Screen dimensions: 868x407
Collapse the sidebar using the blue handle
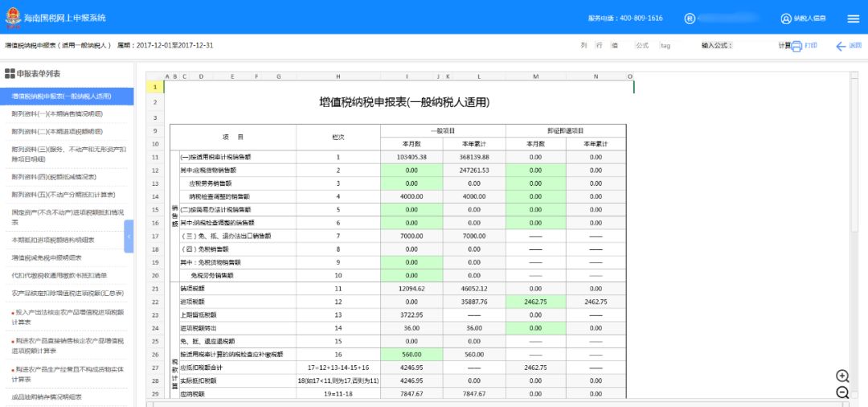point(129,236)
